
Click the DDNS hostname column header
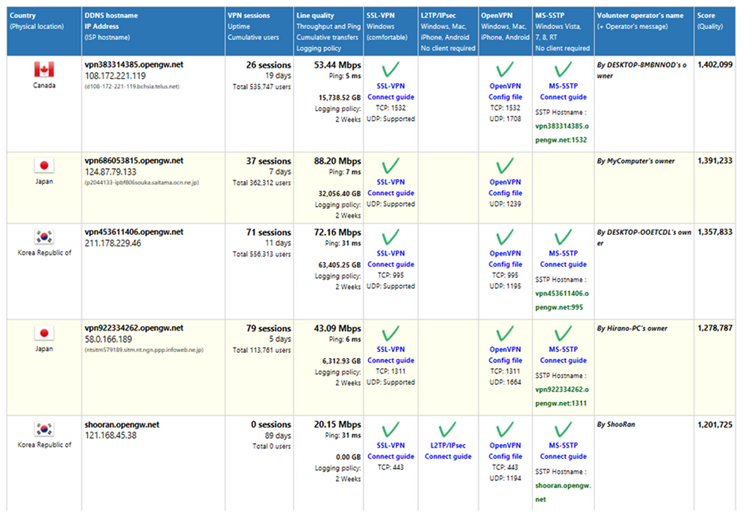(x=153, y=31)
